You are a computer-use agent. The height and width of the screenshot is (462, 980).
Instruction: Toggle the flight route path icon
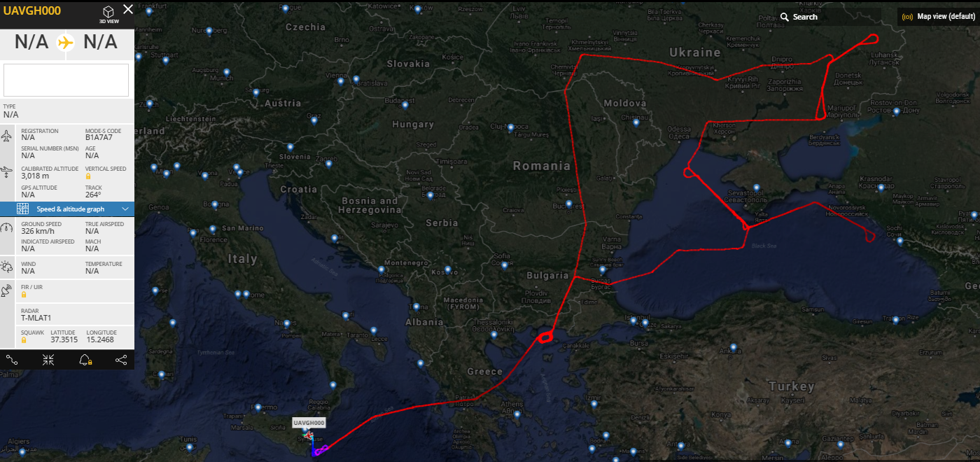pos(12,360)
